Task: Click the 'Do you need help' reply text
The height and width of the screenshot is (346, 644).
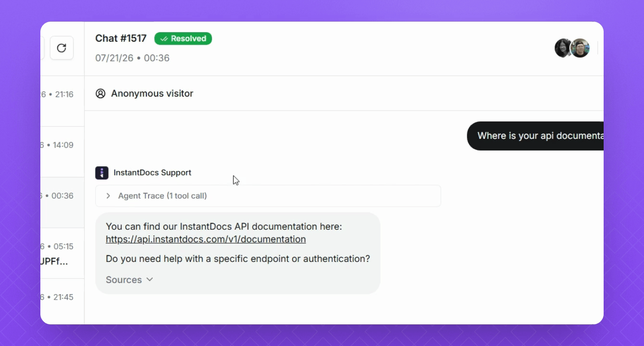Action: [x=238, y=259]
